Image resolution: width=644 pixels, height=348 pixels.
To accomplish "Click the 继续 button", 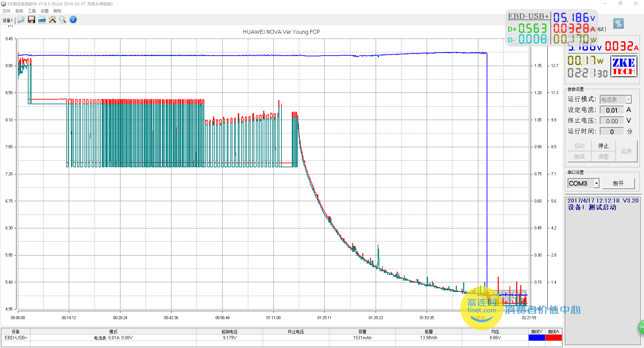I will 579,157.
